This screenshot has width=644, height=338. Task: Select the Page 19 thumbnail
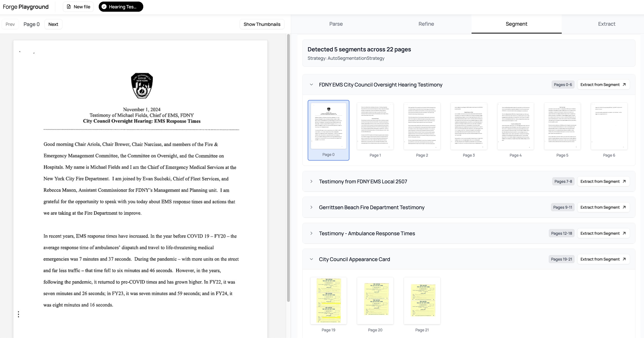tap(328, 301)
